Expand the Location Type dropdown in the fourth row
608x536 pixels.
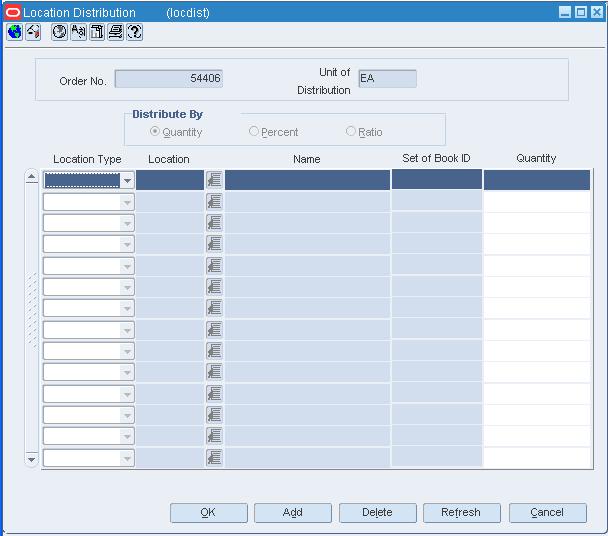coord(127,244)
